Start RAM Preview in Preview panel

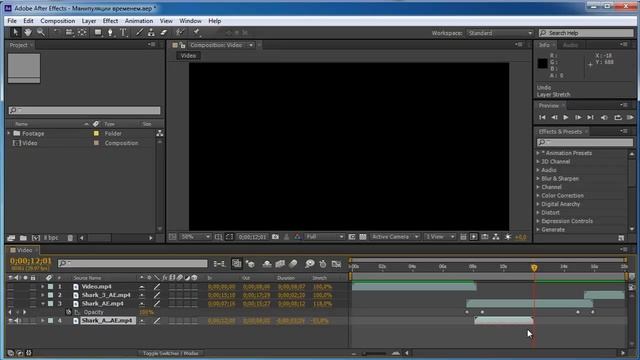(x=630, y=118)
